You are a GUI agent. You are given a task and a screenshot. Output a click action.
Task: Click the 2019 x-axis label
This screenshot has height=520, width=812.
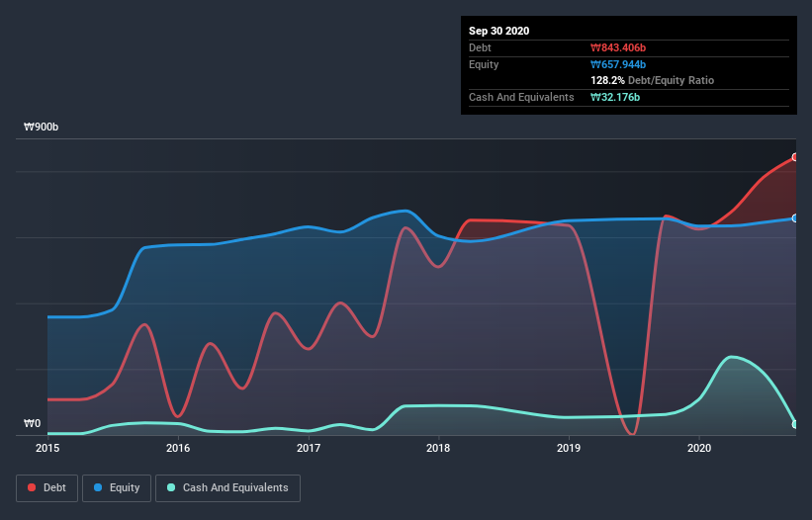[569, 448]
